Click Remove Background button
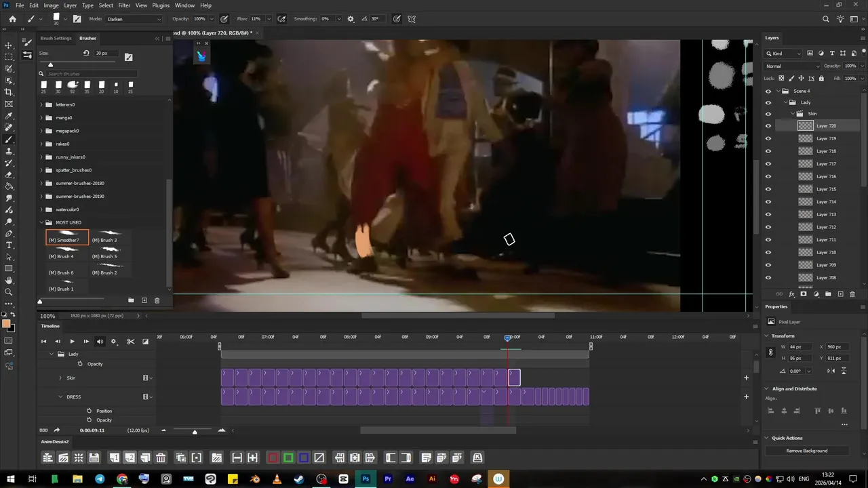 coord(807,451)
